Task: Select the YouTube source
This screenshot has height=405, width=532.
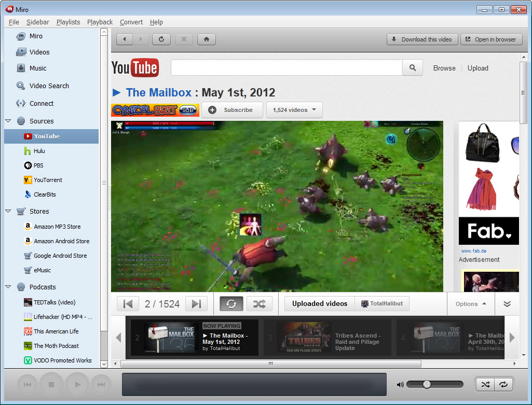Action: click(51, 136)
